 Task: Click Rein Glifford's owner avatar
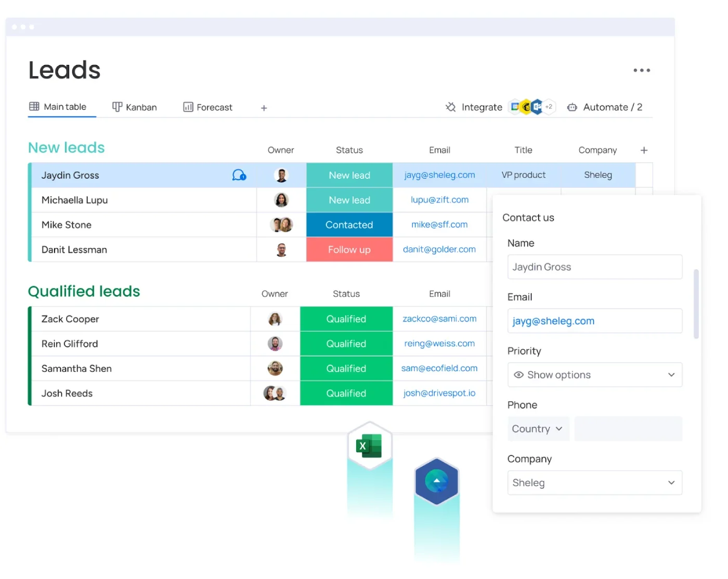coord(275,344)
